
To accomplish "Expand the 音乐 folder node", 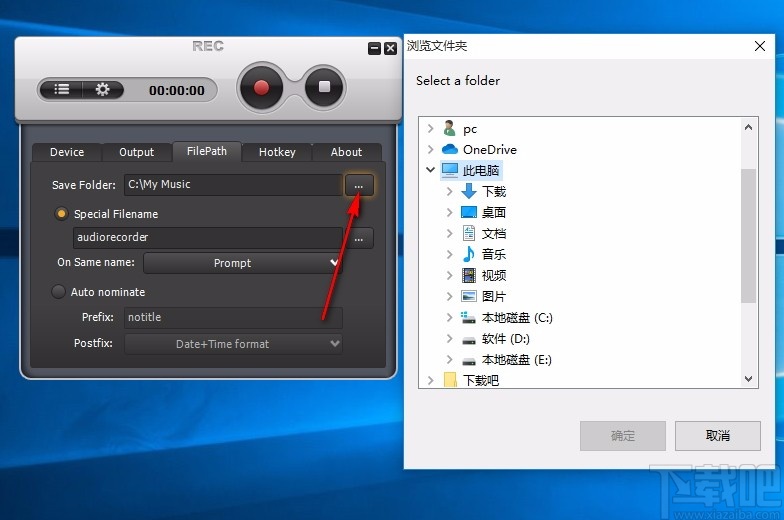I will click(450, 254).
